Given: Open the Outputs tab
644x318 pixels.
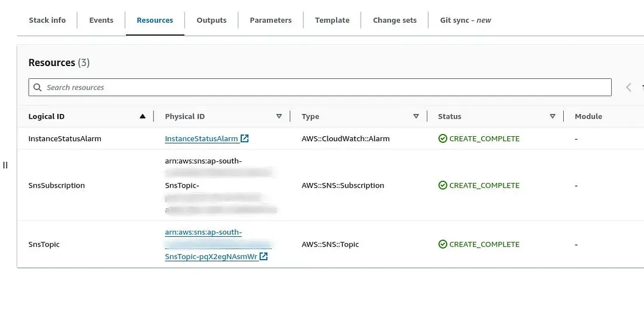Looking at the screenshot, I should (211, 20).
